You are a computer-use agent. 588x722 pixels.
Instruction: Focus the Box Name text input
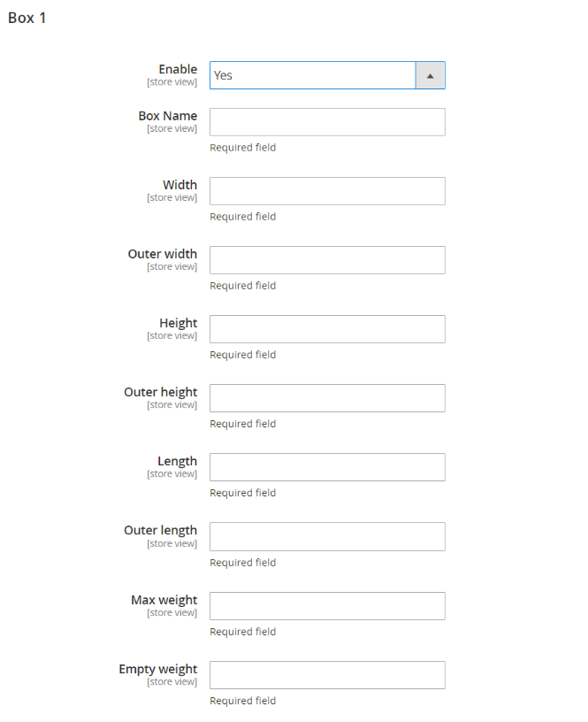coord(327,122)
